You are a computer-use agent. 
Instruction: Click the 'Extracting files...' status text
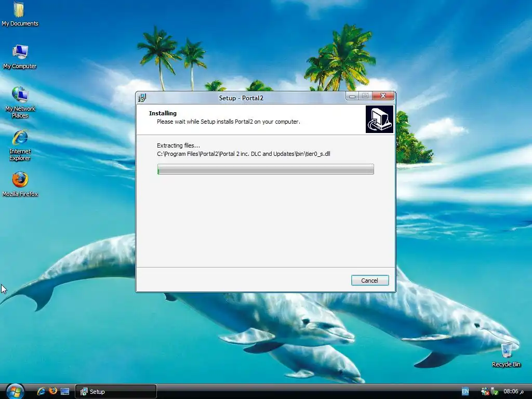(x=178, y=145)
